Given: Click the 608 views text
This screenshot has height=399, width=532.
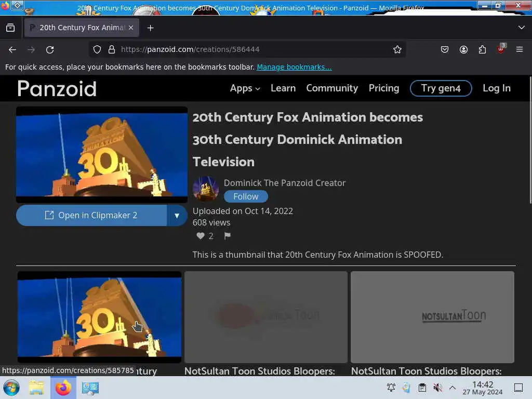Looking at the screenshot, I should [211, 223].
